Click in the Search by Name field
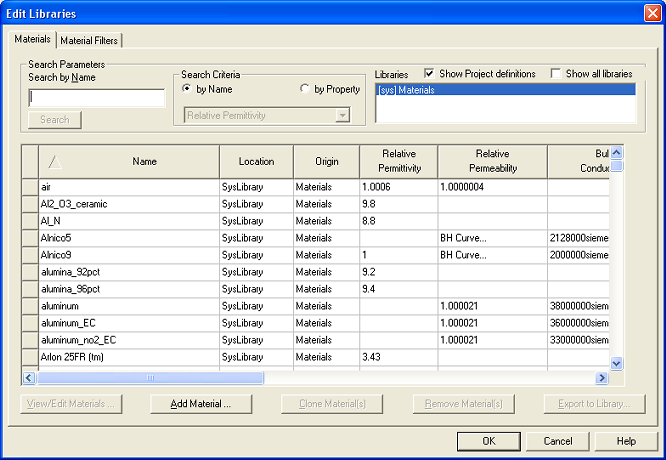 (x=97, y=98)
